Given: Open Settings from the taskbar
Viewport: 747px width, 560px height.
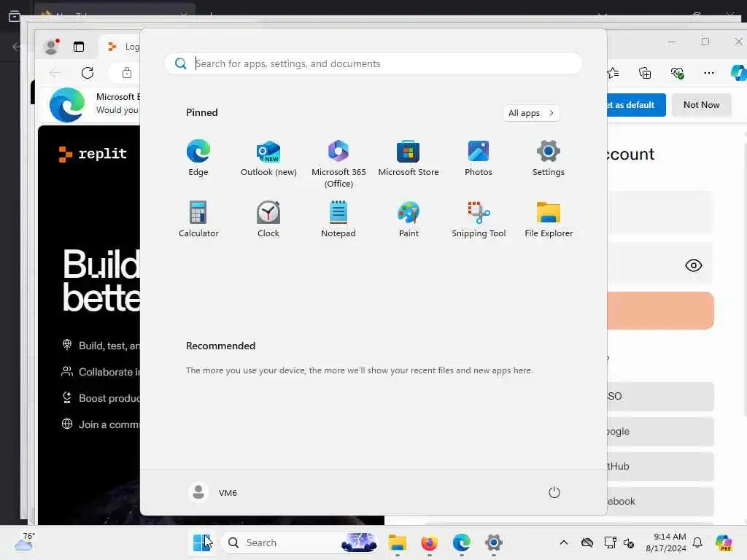Looking at the screenshot, I should click(x=494, y=542).
